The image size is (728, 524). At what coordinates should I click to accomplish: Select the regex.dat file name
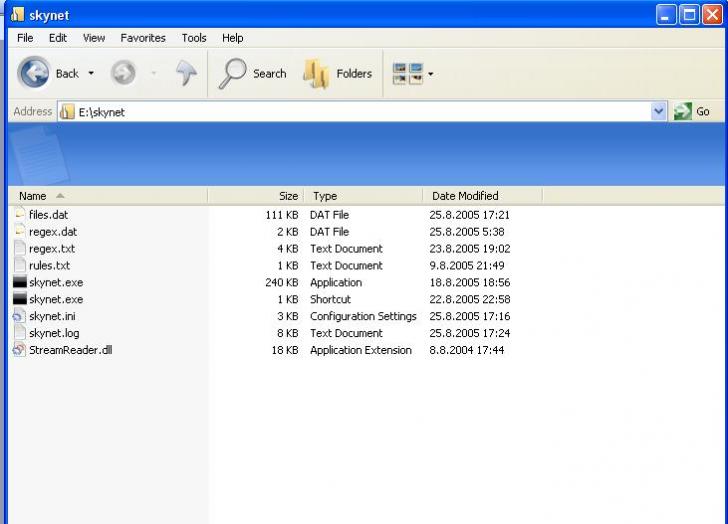click(x=53, y=232)
